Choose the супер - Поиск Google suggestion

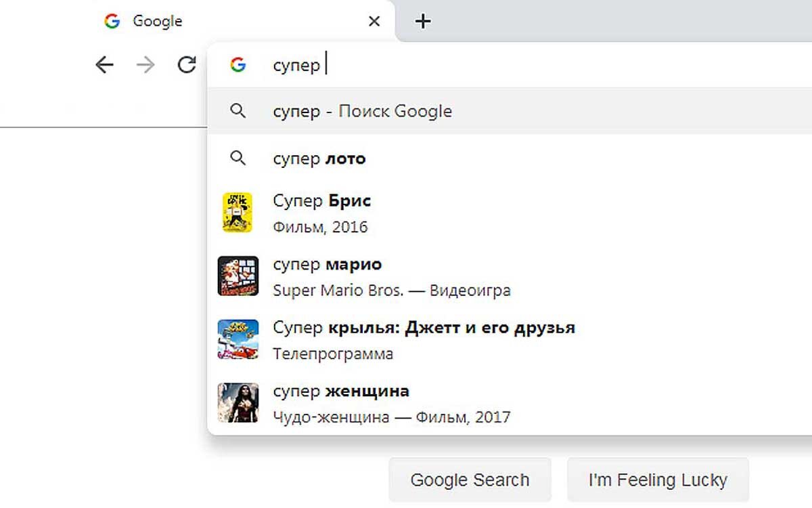(x=509, y=111)
